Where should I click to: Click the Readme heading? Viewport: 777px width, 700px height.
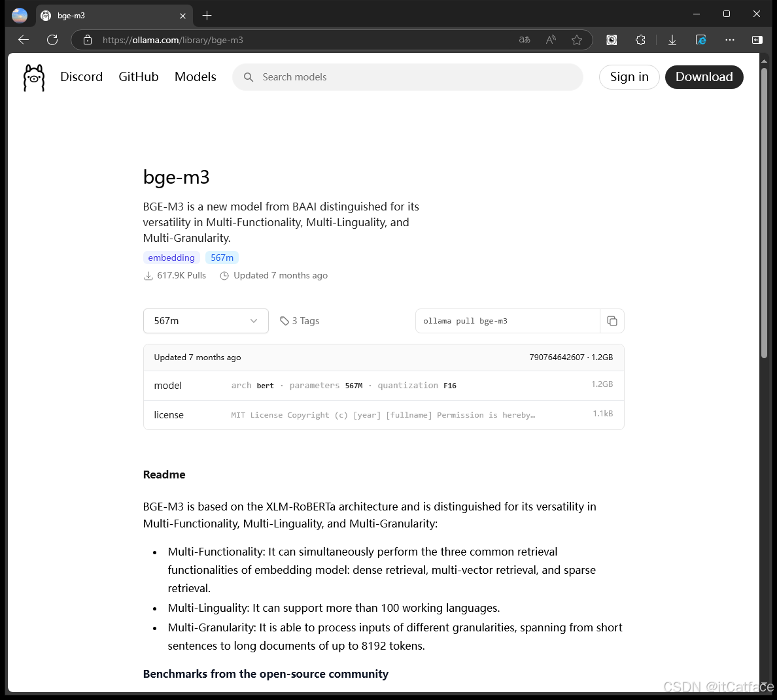(164, 475)
